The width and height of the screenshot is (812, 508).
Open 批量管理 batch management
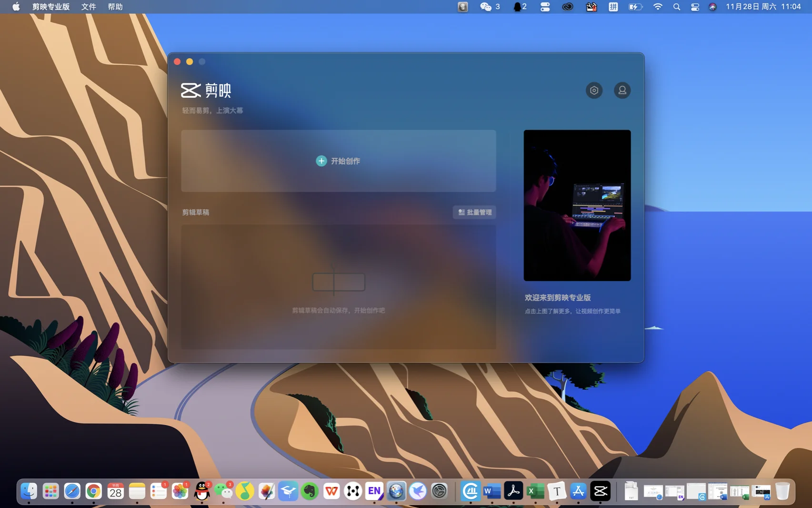(x=474, y=212)
